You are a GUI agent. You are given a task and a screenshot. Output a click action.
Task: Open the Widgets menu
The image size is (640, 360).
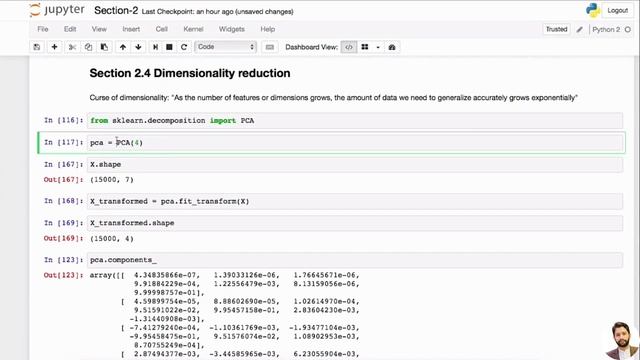pyautogui.click(x=232, y=29)
